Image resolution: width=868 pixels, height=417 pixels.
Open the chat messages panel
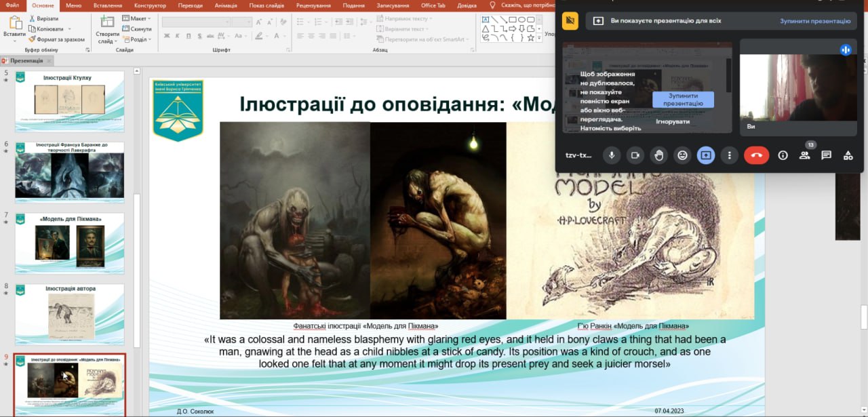click(x=826, y=155)
